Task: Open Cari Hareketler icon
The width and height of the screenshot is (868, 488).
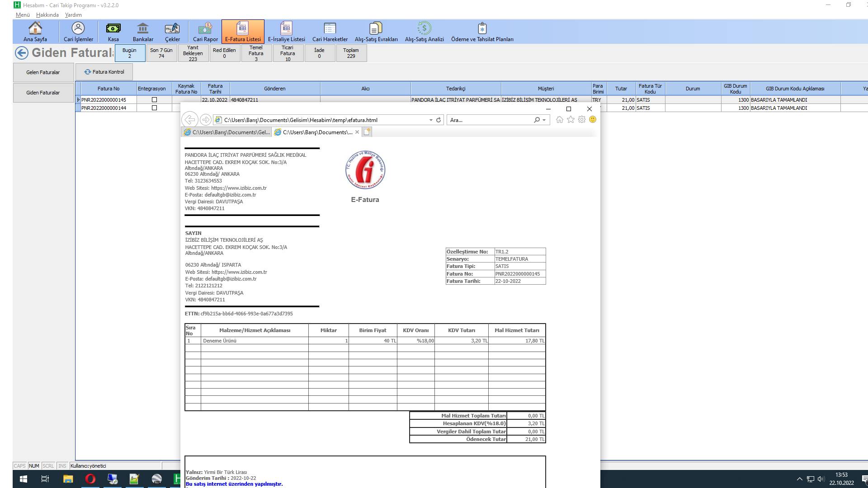Action: pos(330,32)
